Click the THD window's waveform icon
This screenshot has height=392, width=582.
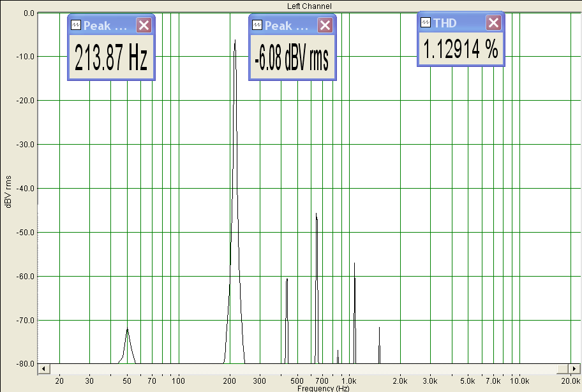tap(426, 22)
